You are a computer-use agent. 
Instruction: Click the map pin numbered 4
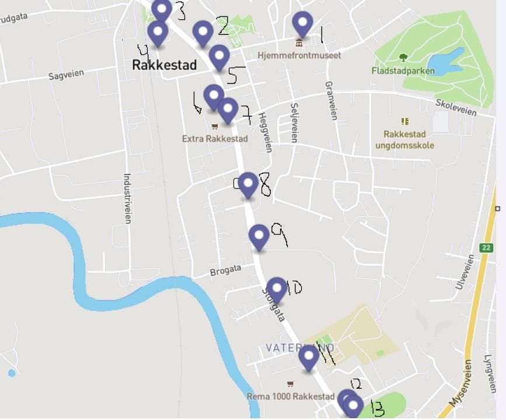click(158, 33)
